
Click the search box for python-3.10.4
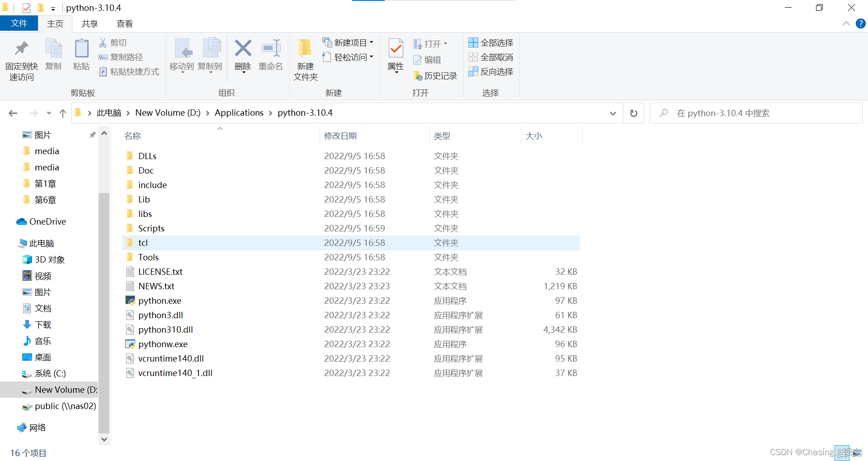point(756,113)
